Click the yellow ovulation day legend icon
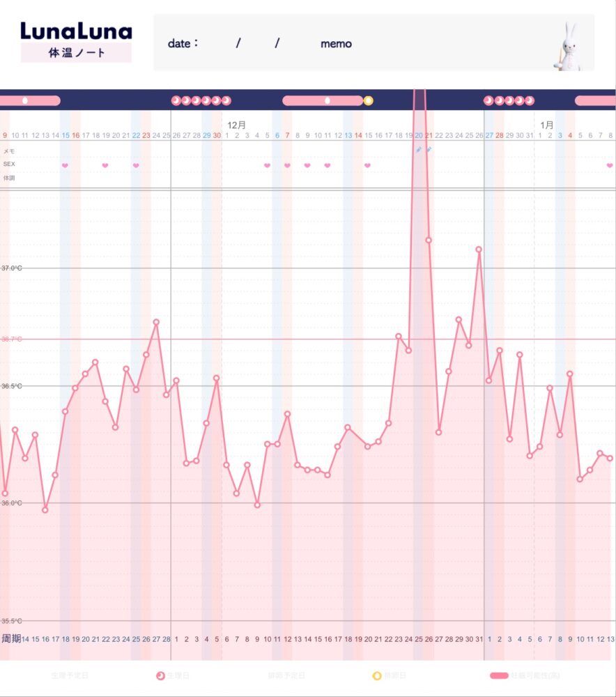The image size is (616, 697). click(x=377, y=675)
